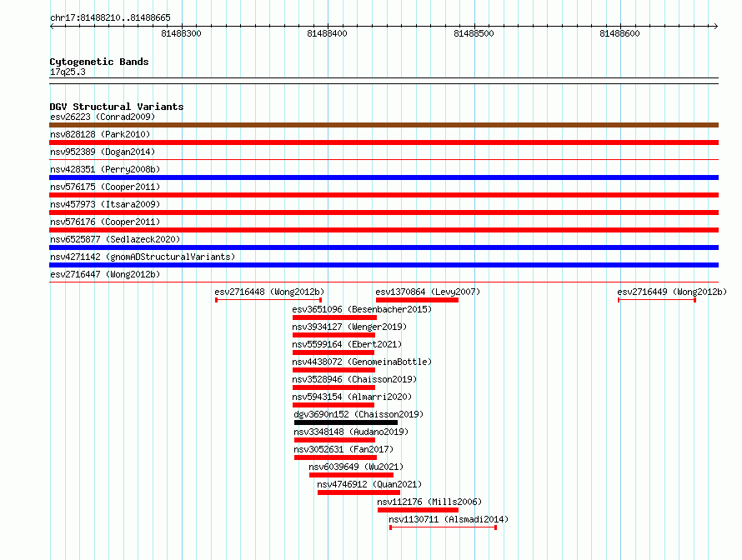The height and width of the screenshot is (560, 742).
Task: Click nsv3052631 (Fan2017) variant label
Action: (343, 449)
